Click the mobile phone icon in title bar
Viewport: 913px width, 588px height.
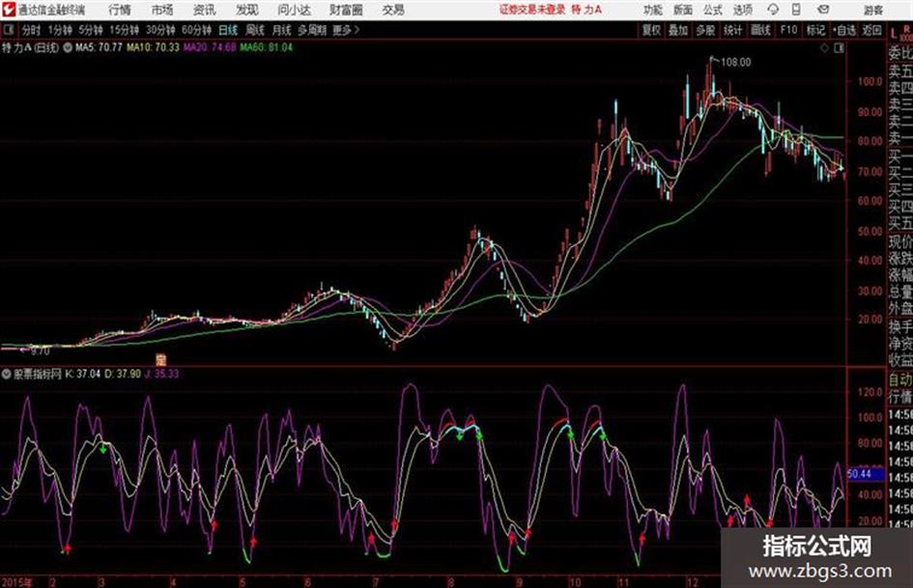pos(796,10)
